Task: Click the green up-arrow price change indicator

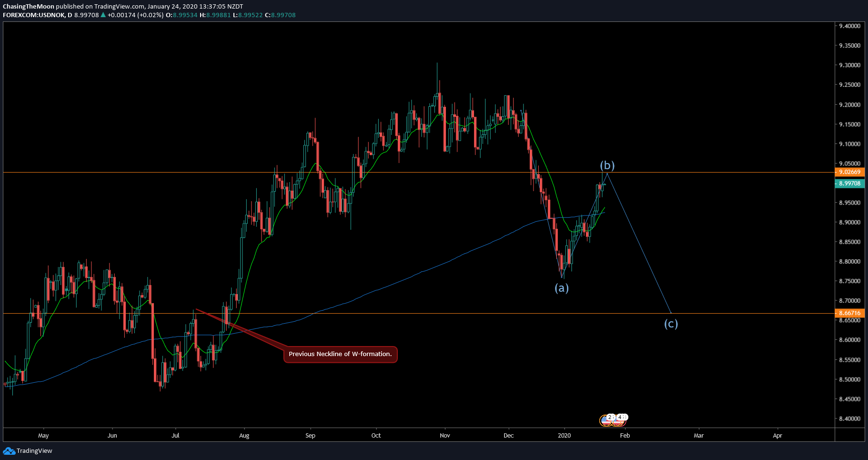Action: [x=103, y=15]
